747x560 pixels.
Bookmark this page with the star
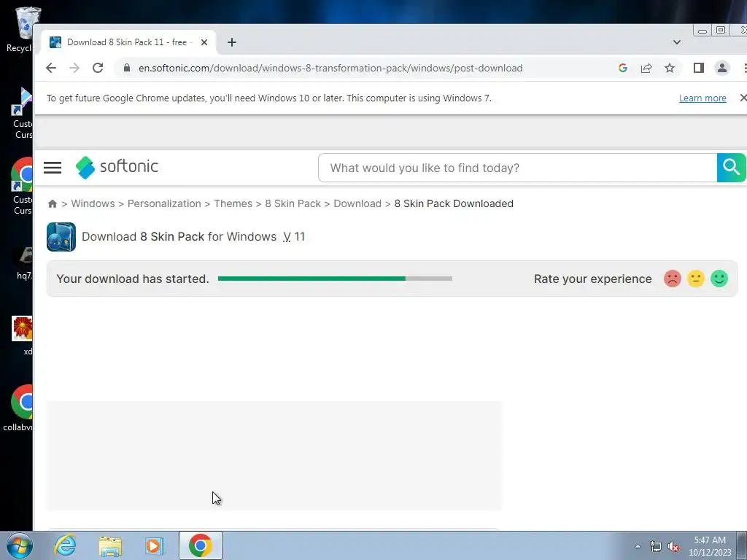(670, 68)
